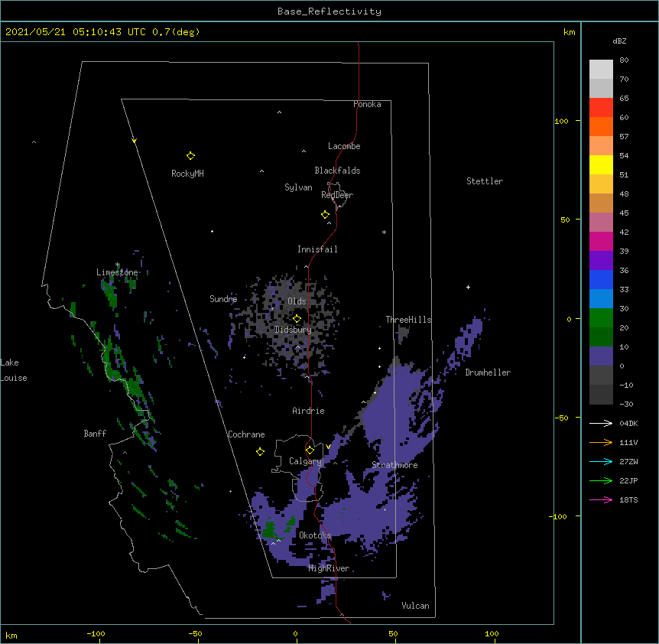The width and height of the screenshot is (659, 644).
Task: Select the orange 60 dBZ color swatch
Action: [x=601, y=126]
